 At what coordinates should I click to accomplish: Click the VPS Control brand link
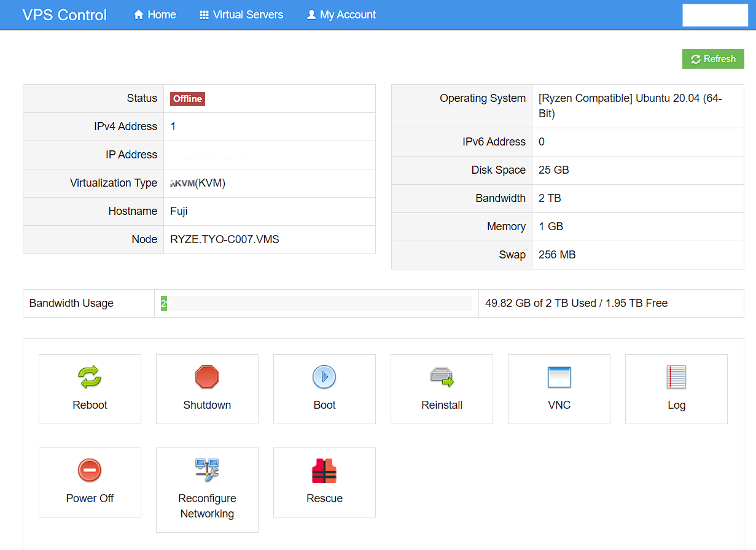64,15
